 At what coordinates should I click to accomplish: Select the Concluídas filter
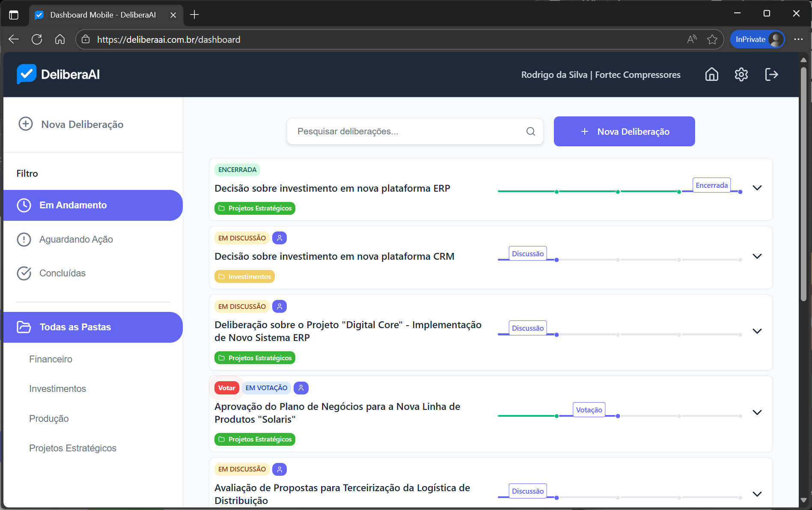[62, 273]
